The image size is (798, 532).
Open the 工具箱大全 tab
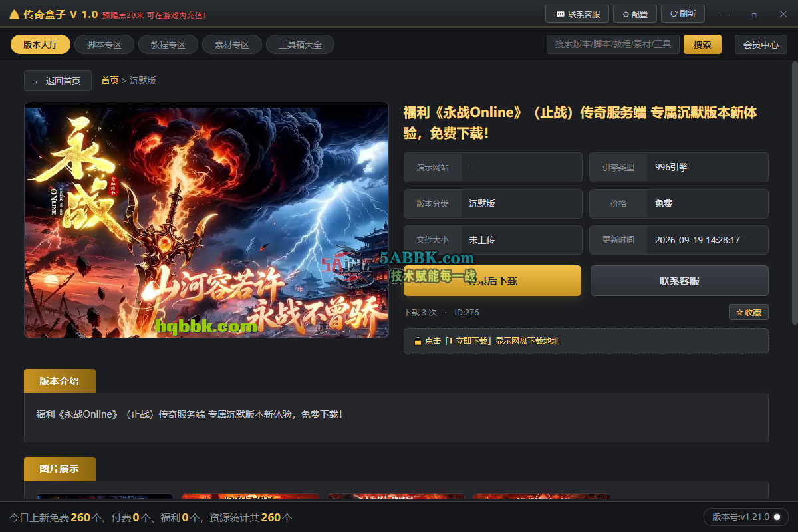[300, 45]
